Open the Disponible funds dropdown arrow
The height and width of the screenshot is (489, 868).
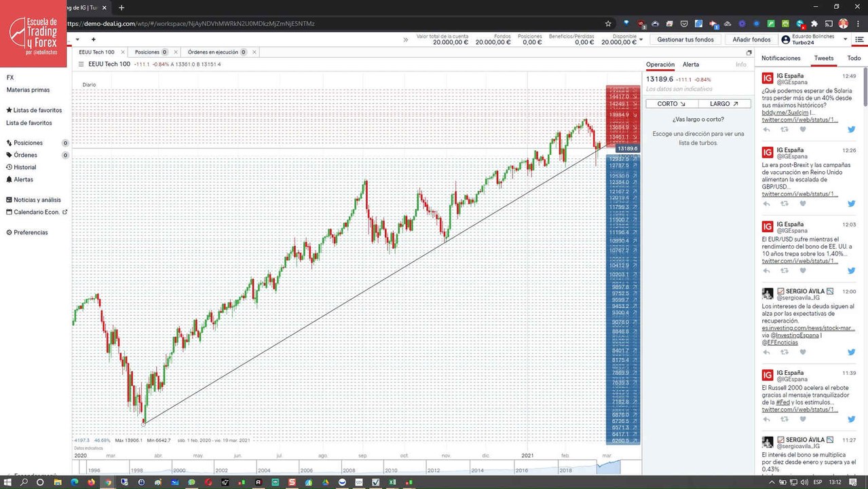(x=641, y=39)
